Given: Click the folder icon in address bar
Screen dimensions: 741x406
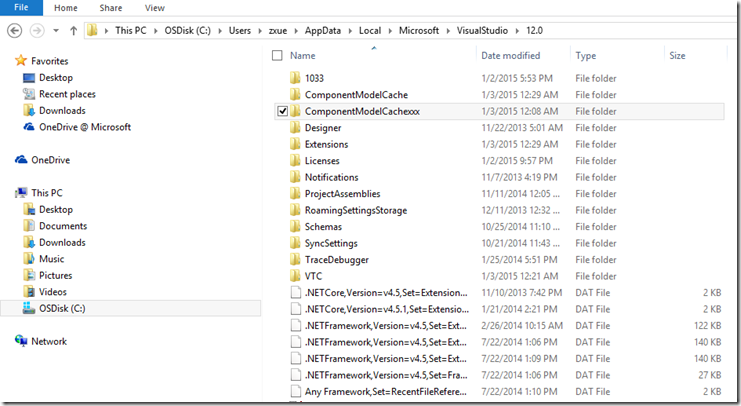Looking at the screenshot, I should pyautogui.click(x=93, y=31).
